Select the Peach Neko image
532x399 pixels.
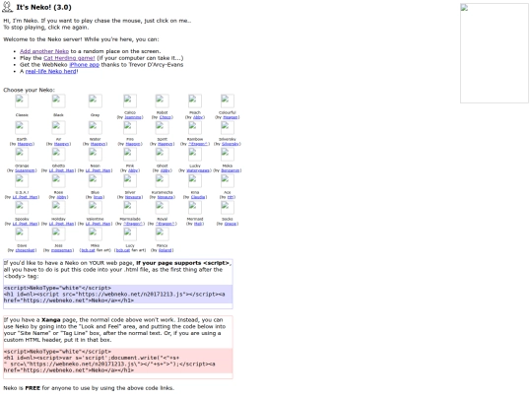pos(195,101)
